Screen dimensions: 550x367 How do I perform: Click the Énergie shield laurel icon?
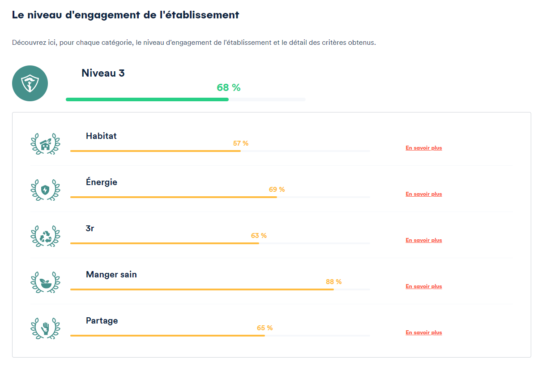45,190
